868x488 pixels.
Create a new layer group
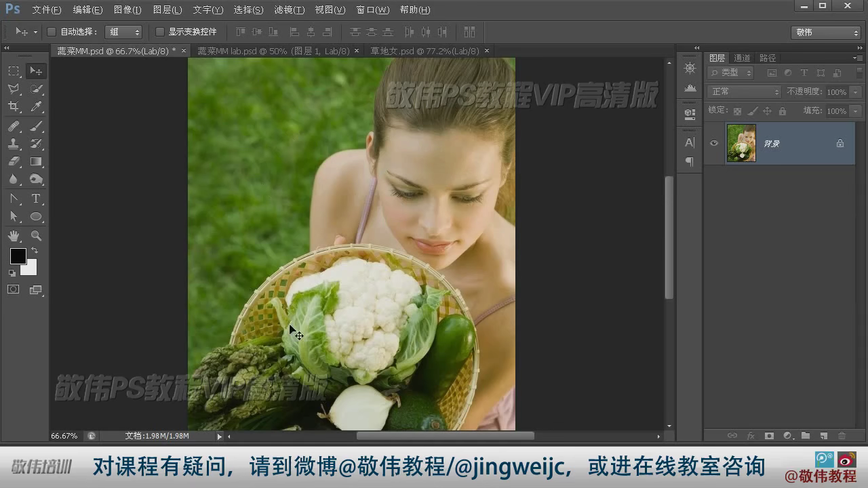coord(806,436)
